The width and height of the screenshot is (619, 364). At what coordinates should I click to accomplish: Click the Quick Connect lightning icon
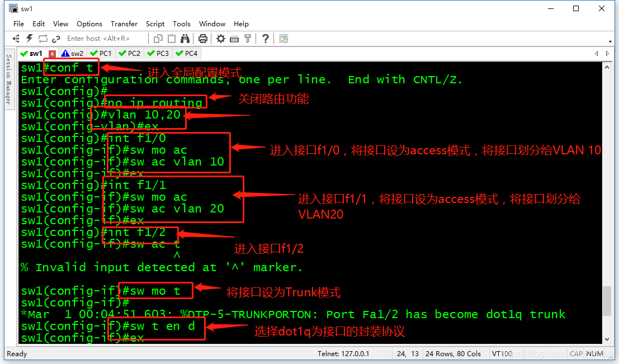click(x=30, y=38)
